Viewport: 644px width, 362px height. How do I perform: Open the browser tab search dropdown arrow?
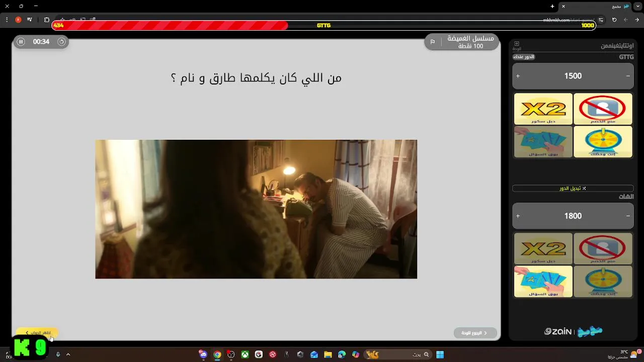[x=637, y=6]
